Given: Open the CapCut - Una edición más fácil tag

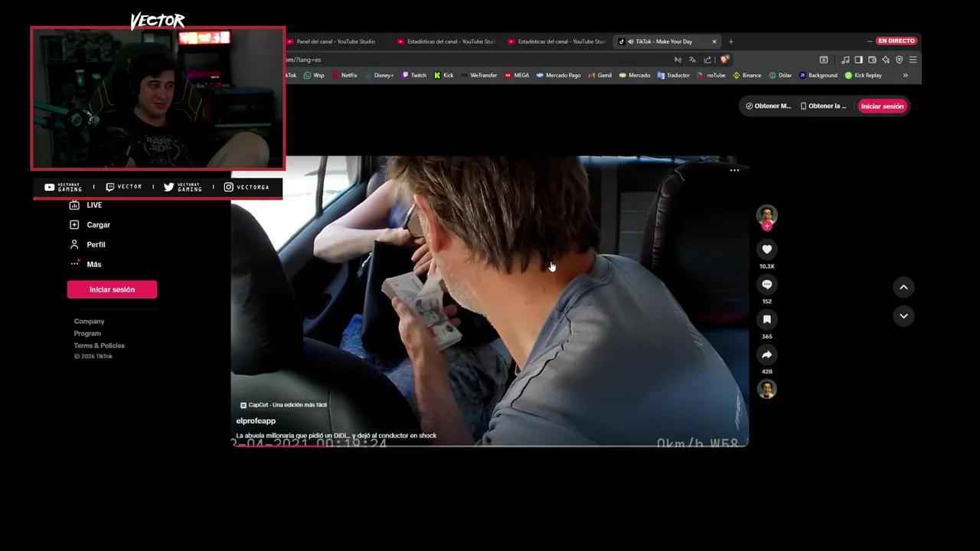Looking at the screenshot, I should pyautogui.click(x=283, y=405).
